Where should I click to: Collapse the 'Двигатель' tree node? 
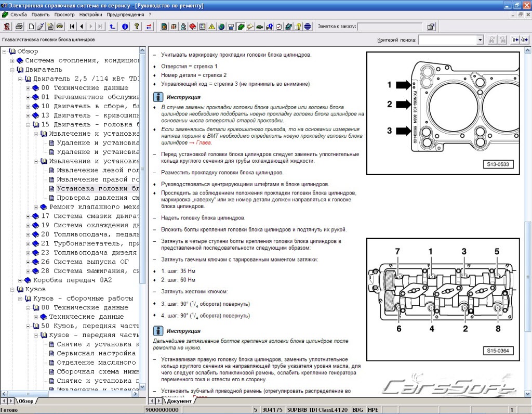[x=13, y=70]
